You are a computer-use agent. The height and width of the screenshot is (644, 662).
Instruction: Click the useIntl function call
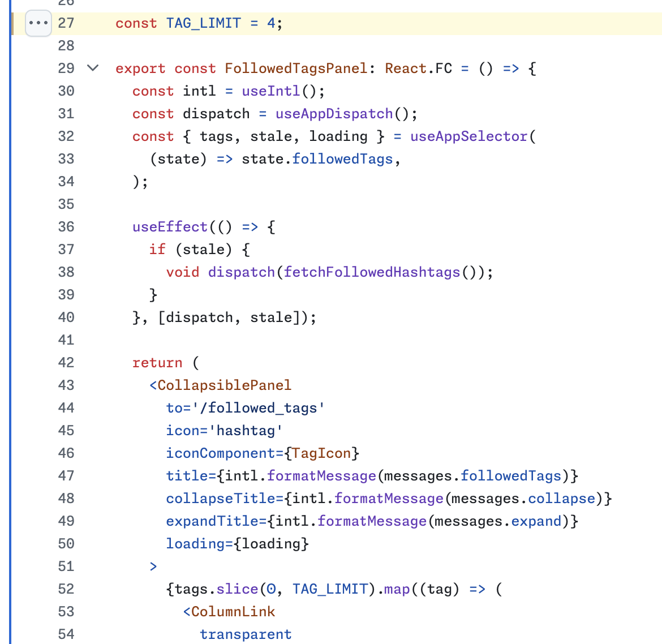[x=271, y=91]
